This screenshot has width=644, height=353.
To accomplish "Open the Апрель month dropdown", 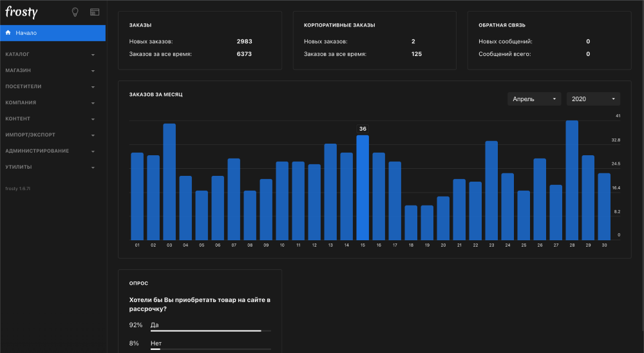I will pos(535,99).
